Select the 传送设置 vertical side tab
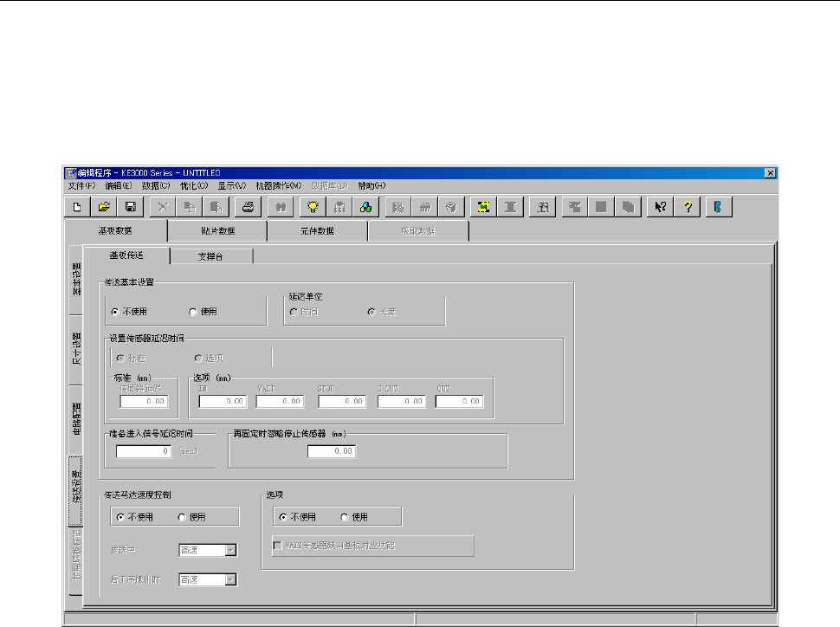 [x=75, y=490]
